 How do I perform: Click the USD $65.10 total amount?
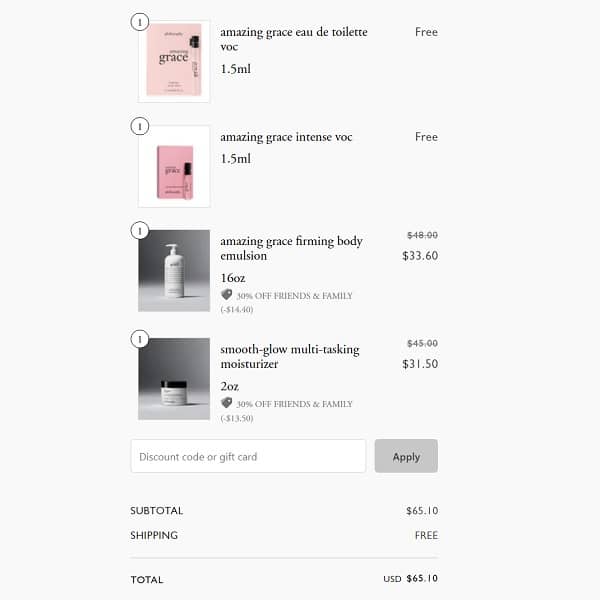pyautogui.click(x=411, y=579)
